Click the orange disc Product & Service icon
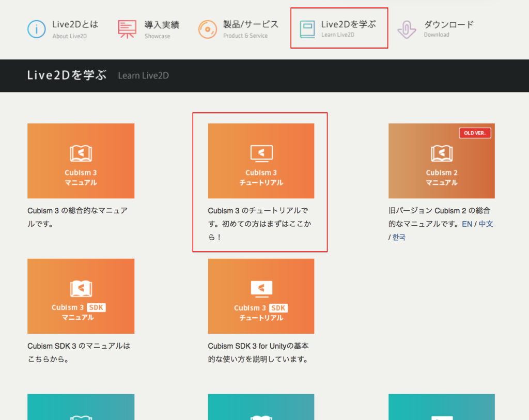 (208, 29)
